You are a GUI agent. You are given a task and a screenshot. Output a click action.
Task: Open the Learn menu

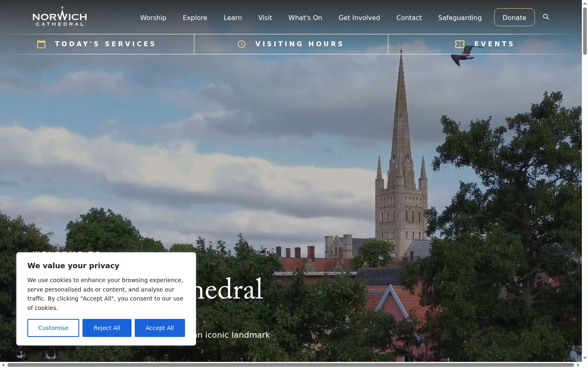pyautogui.click(x=233, y=18)
